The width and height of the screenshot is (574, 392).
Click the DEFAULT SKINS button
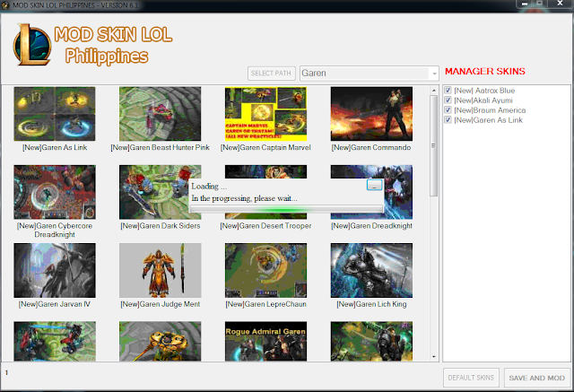471,378
